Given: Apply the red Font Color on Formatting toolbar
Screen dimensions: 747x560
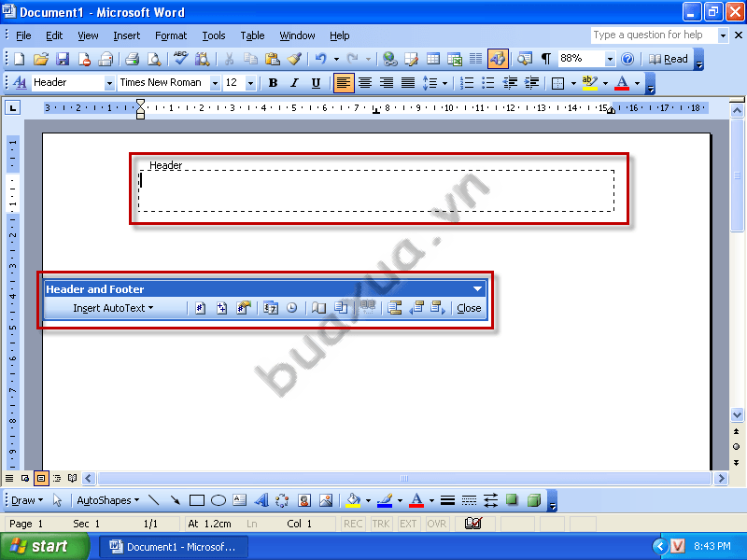Looking at the screenshot, I should [622, 83].
